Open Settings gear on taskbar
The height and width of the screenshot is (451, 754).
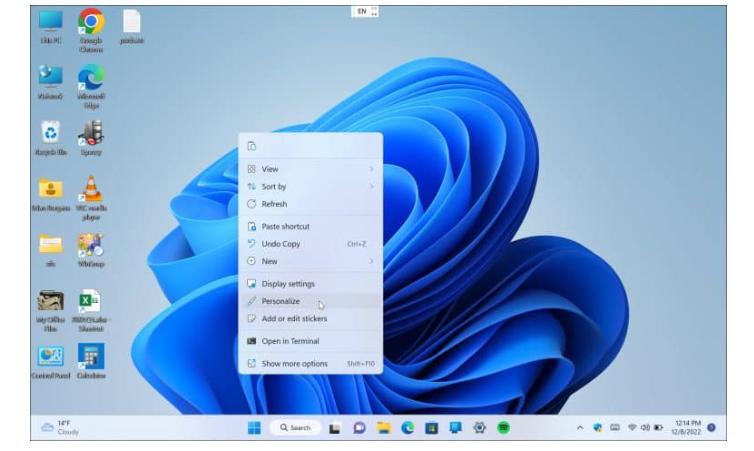coord(479,427)
